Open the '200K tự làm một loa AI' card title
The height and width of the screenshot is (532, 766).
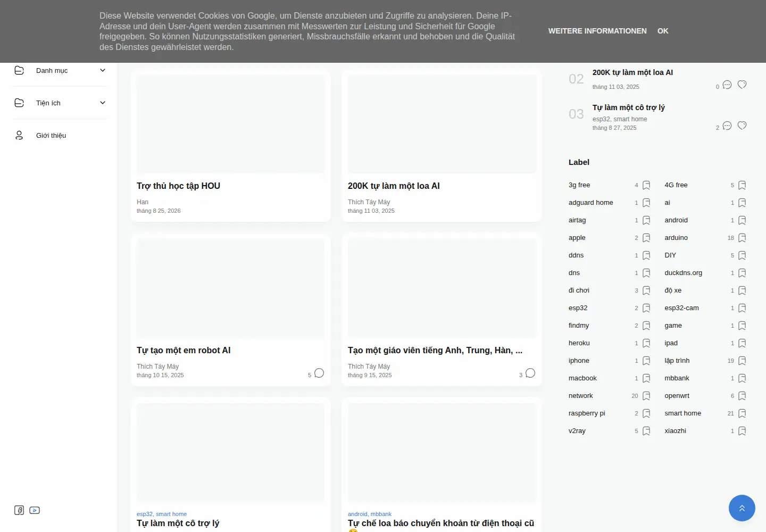394,186
